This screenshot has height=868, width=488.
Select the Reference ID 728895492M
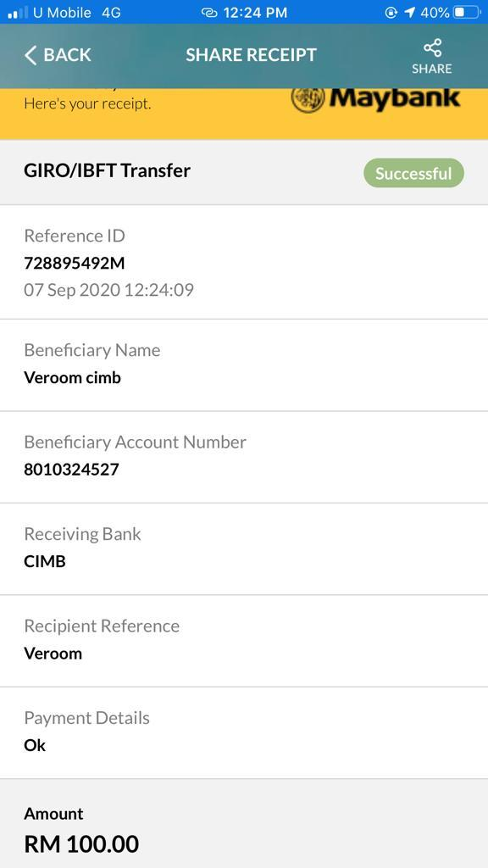[75, 263]
